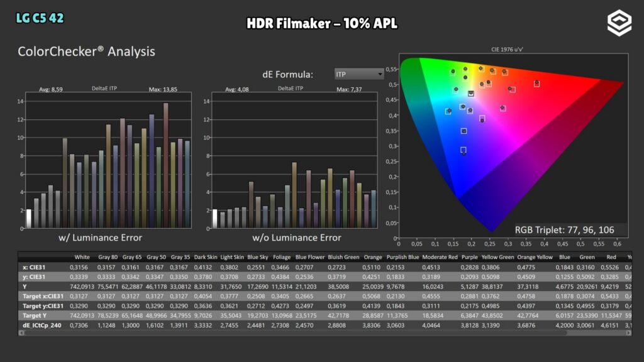Image resolution: width=644 pixels, height=362 pixels.
Task: Click the 'w/o Luminance Error' chart caption
Action: pos(297,238)
